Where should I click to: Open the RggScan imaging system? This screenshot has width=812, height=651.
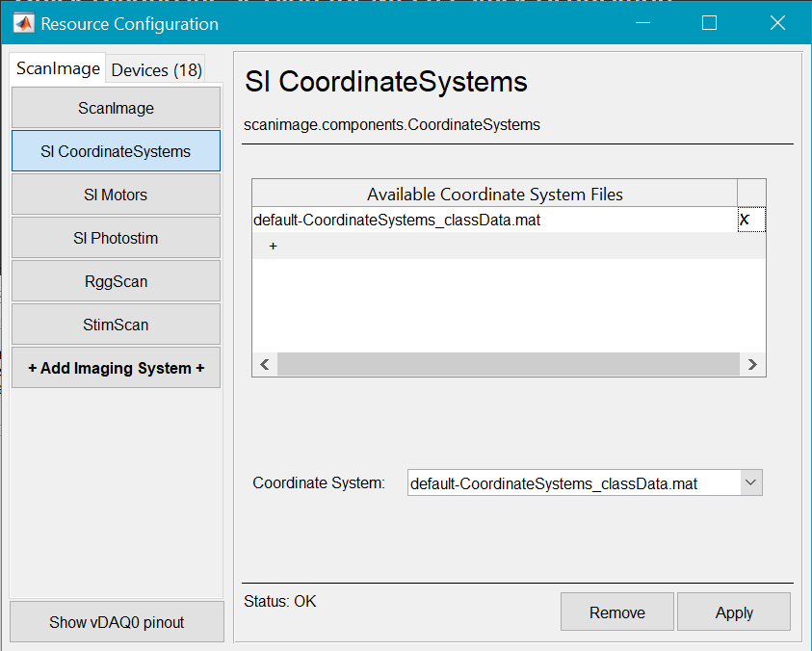tap(116, 281)
